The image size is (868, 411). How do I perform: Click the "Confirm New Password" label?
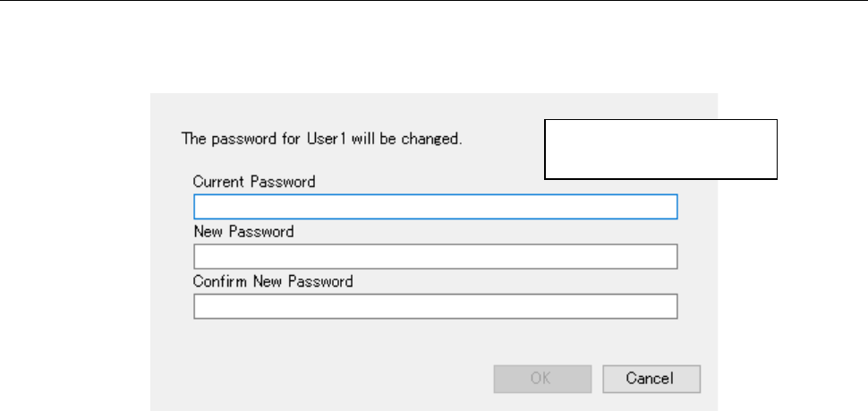point(273,281)
